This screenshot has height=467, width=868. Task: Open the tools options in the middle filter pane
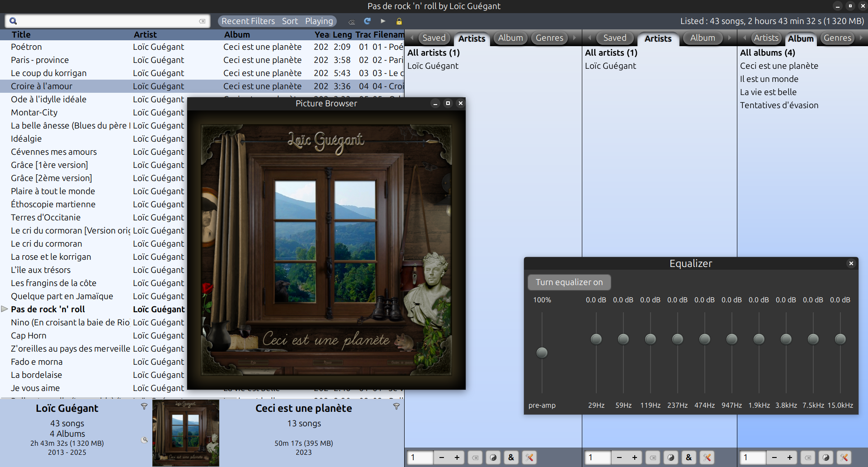pos(707,457)
